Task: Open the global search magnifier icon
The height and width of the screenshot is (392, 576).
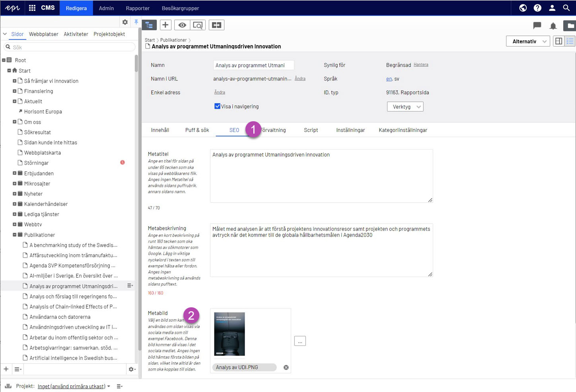Action: coord(566,8)
